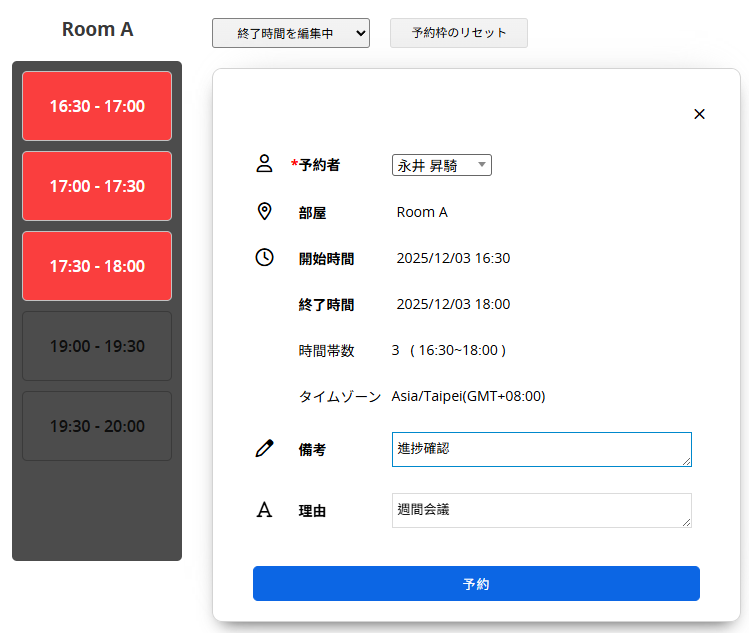The image size is (749, 633).
Task: Toggle the 17:00 - 17:30 time slot
Action: coord(97,186)
